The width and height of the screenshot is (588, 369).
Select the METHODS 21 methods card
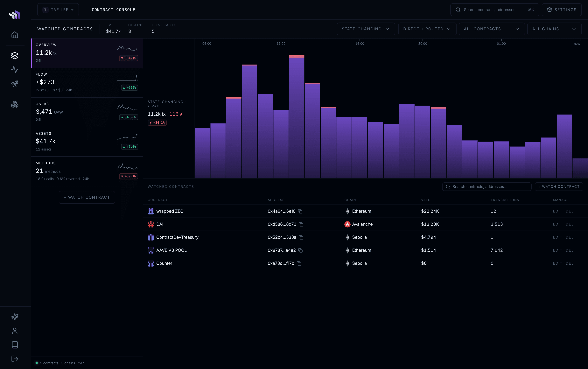click(87, 171)
